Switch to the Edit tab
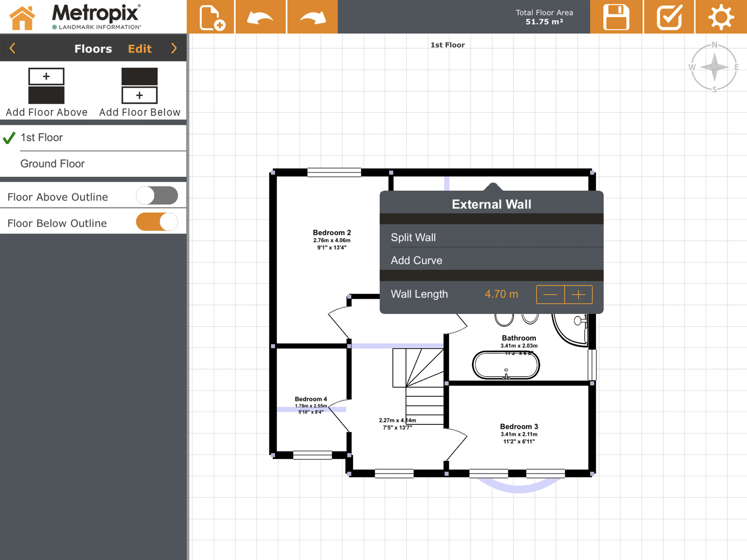 pyautogui.click(x=140, y=48)
